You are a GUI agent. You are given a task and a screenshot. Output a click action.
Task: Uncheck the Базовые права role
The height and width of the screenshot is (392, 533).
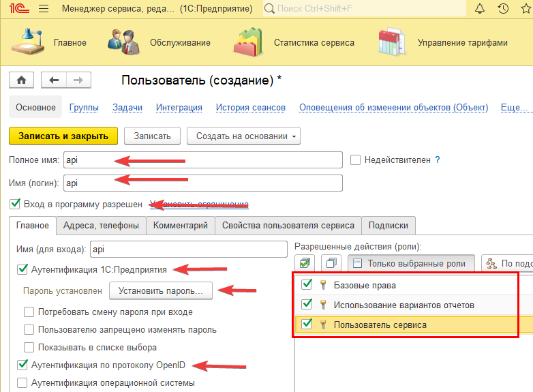(307, 285)
